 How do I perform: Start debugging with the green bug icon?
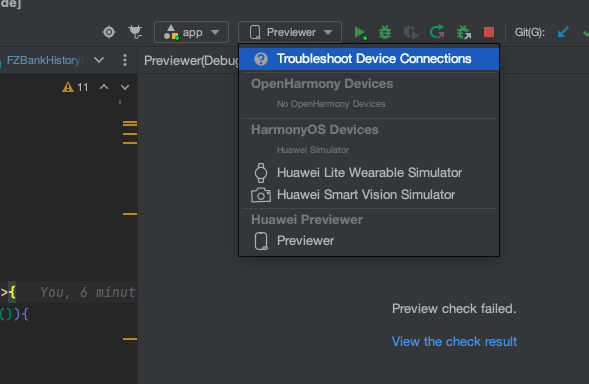[x=385, y=32]
